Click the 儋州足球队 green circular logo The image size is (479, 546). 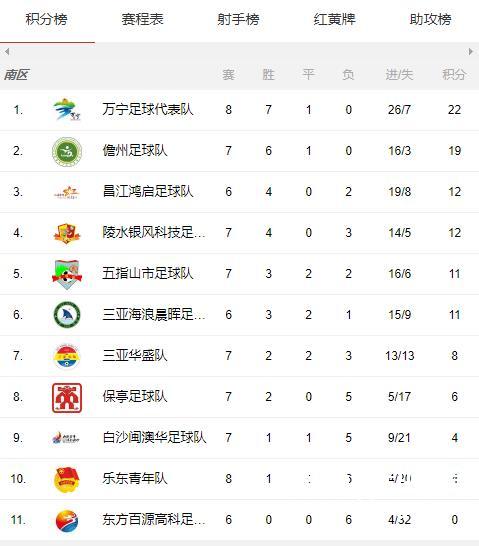pos(67,151)
